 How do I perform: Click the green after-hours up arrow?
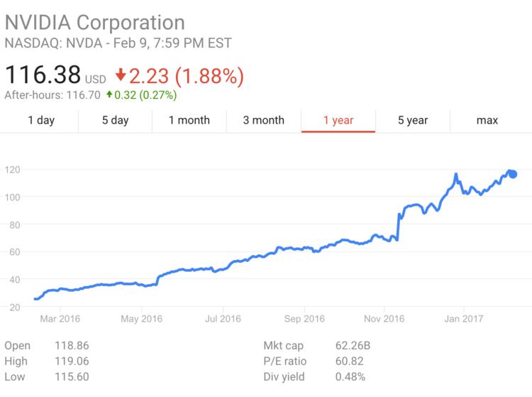pyautogui.click(x=110, y=94)
